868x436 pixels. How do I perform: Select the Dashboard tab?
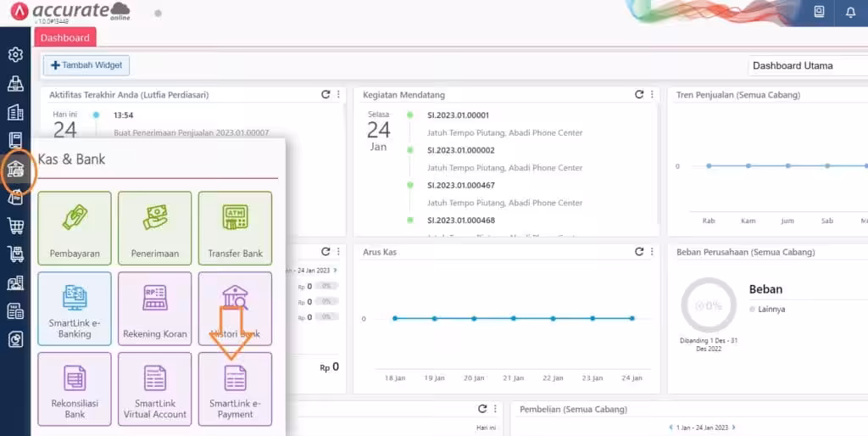64,37
